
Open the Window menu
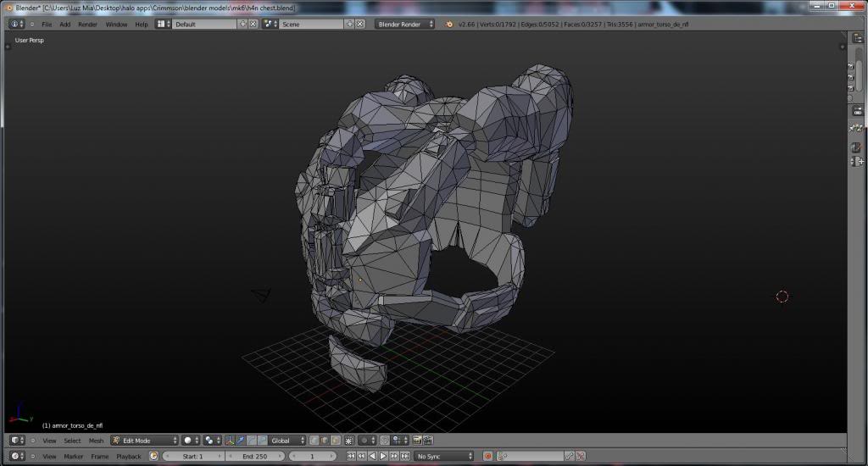[116, 25]
